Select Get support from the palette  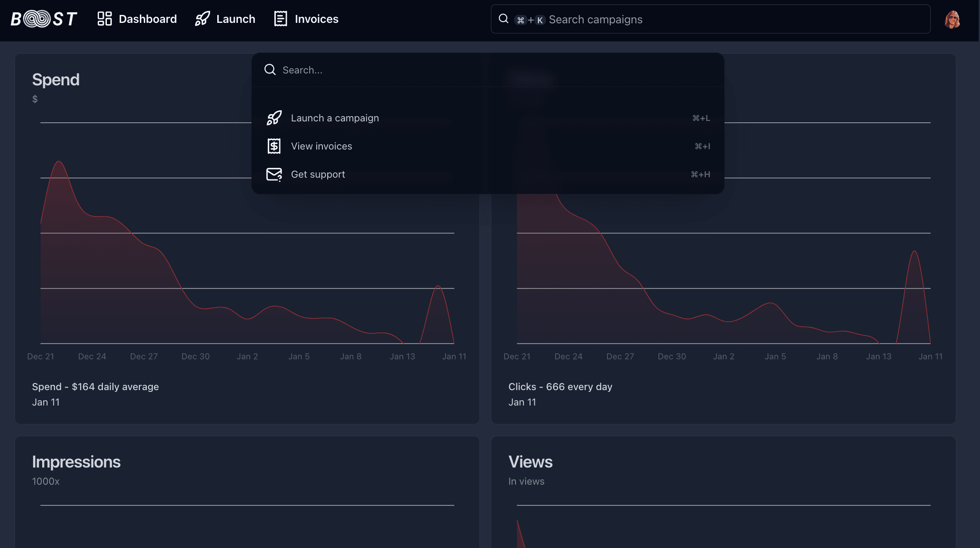pos(318,174)
